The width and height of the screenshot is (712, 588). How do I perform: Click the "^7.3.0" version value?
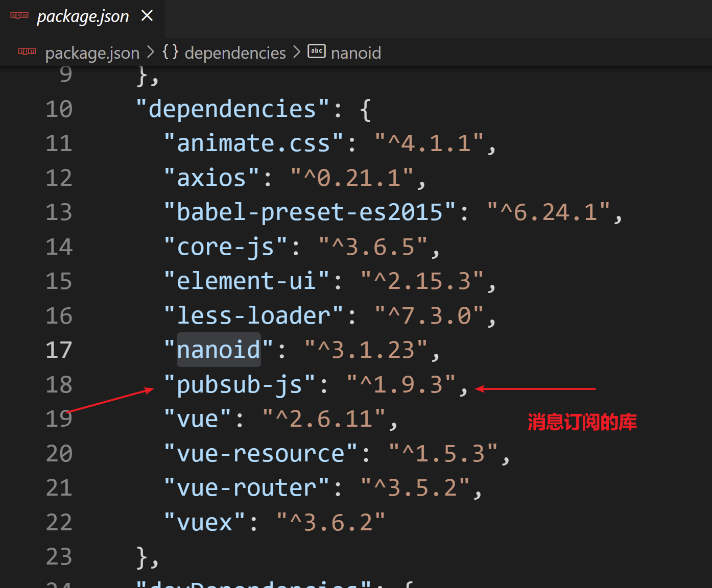tap(429, 316)
